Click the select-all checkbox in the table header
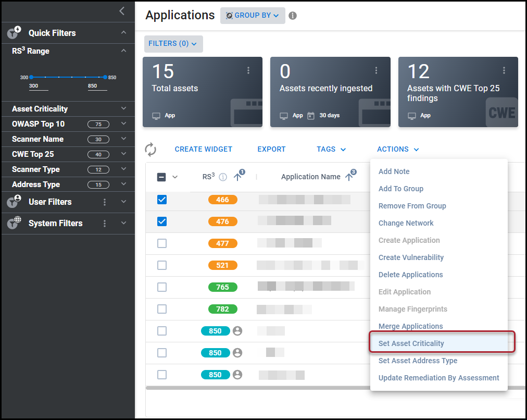The height and width of the screenshot is (420, 527). [161, 177]
